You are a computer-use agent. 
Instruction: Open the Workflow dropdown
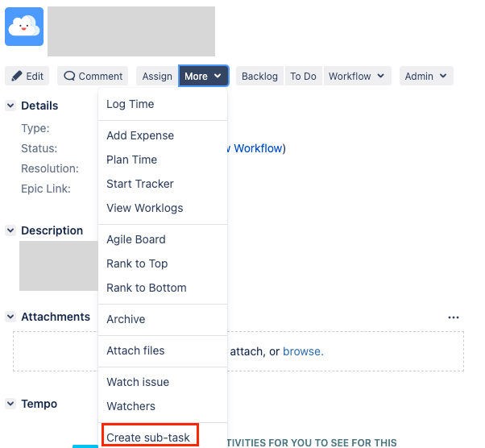point(357,76)
